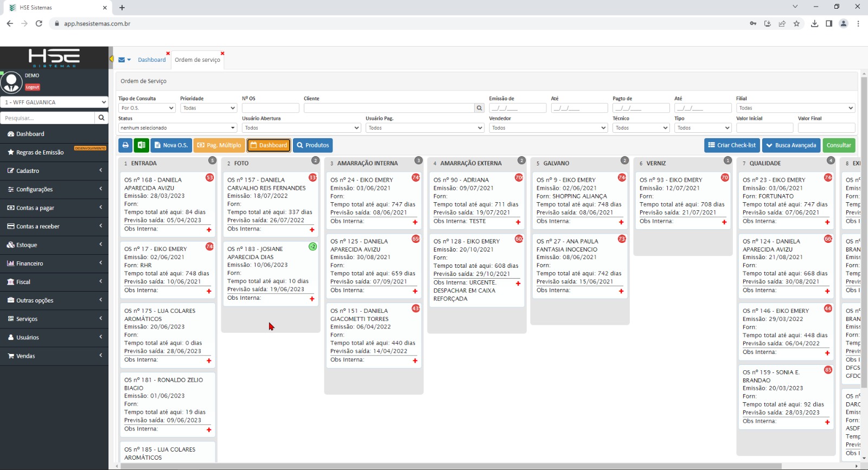Click the green Consultar button
Image resolution: width=868 pixels, height=470 pixels.
click(x=839, y=145)
